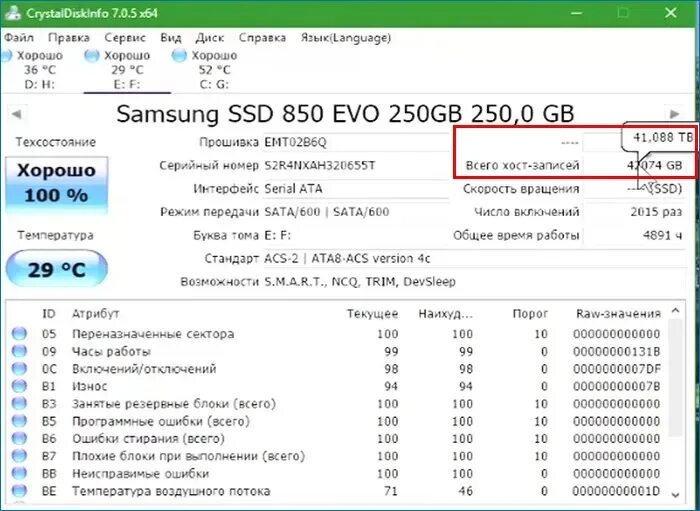Go to next disk arrow
This screenshot has height=511, width=700.
675,114
